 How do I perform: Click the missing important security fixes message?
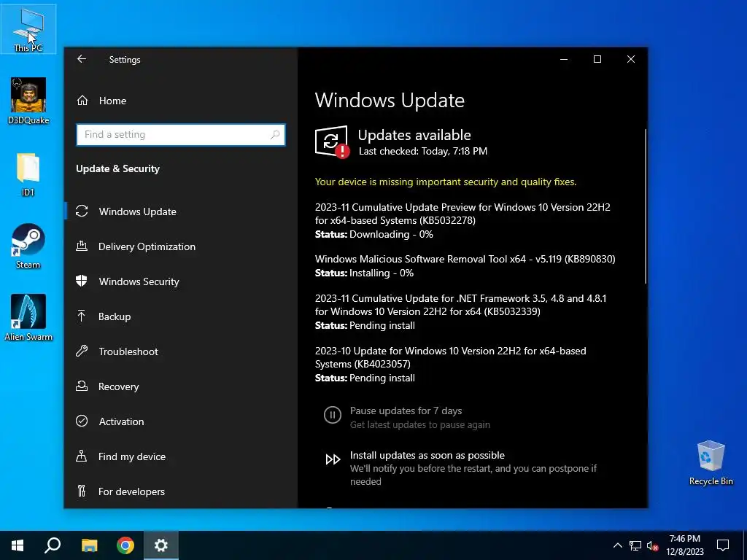tap(446, 182)
